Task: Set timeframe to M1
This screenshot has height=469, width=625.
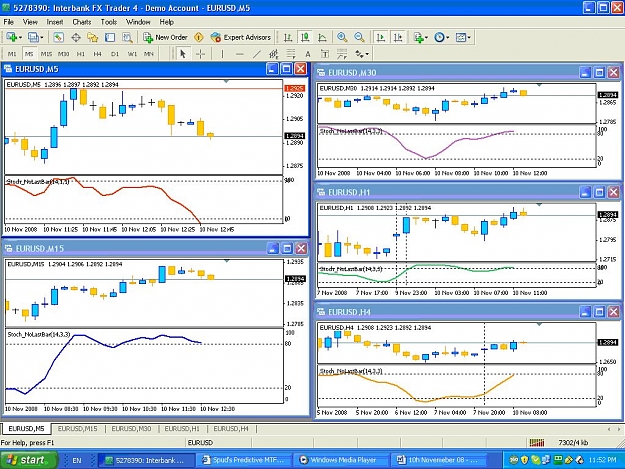Action: pyautogui.click(x=12, y=54)
